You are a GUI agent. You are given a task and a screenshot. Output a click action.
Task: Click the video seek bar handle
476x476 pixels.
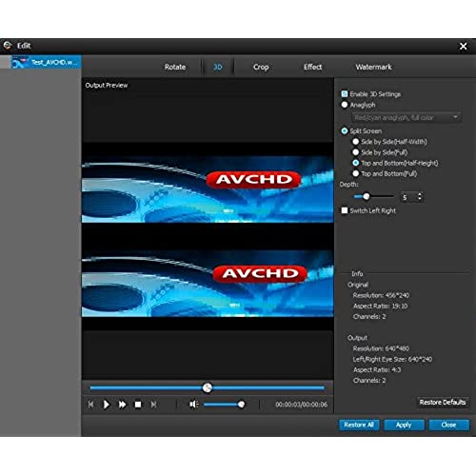coord(208,387)
